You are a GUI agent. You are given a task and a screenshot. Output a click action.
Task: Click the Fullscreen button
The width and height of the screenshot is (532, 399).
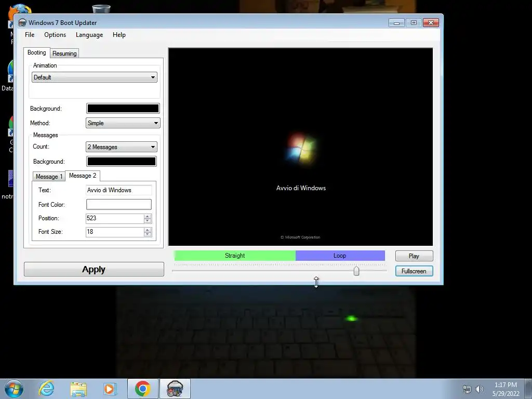414,271
